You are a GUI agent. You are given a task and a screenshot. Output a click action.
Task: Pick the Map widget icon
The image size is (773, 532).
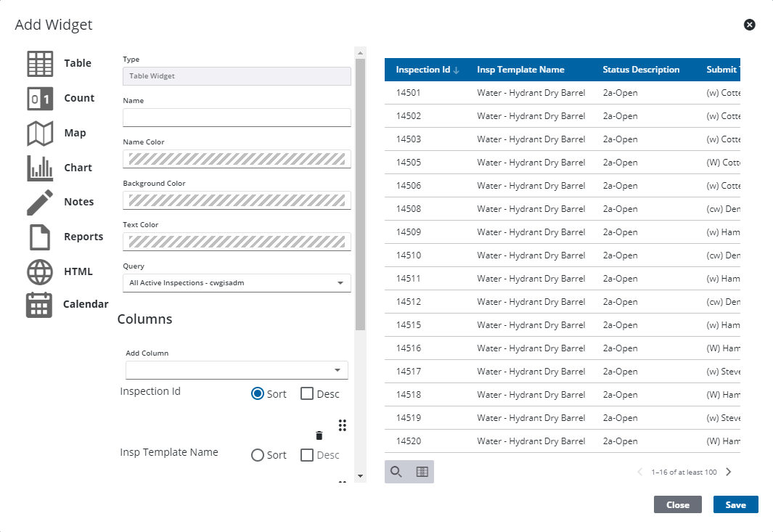[x=40, y=134]
